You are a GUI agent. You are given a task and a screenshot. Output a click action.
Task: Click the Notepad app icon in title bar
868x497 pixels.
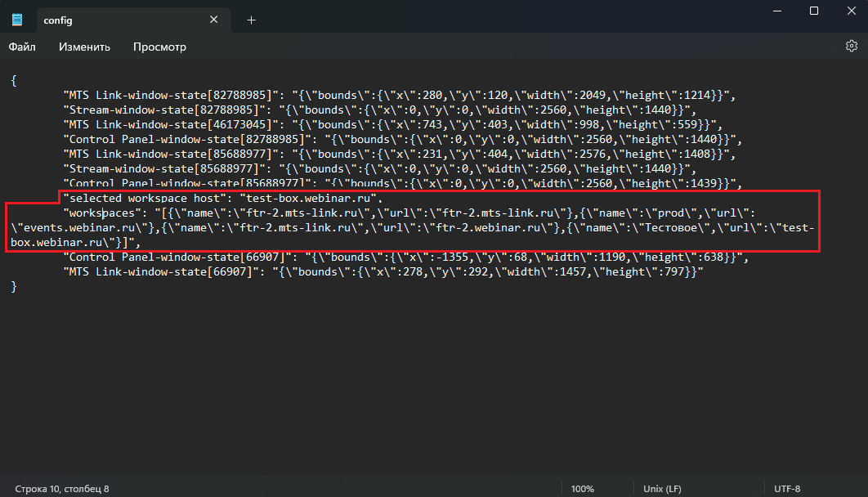(x=17, y=20)
